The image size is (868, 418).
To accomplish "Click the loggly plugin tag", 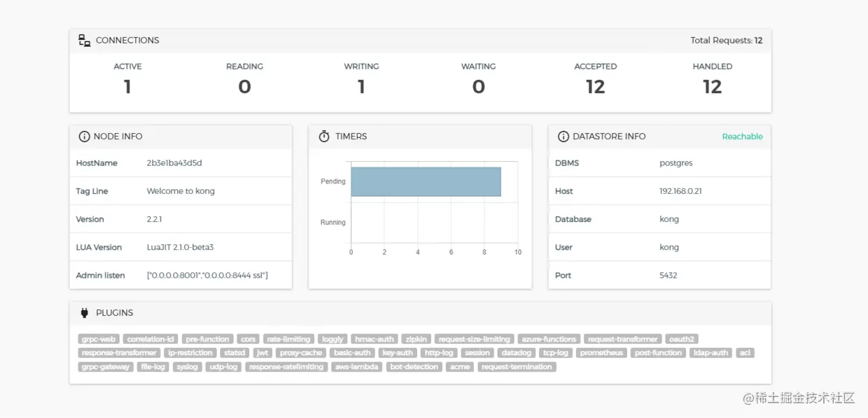I will (332, 339).
